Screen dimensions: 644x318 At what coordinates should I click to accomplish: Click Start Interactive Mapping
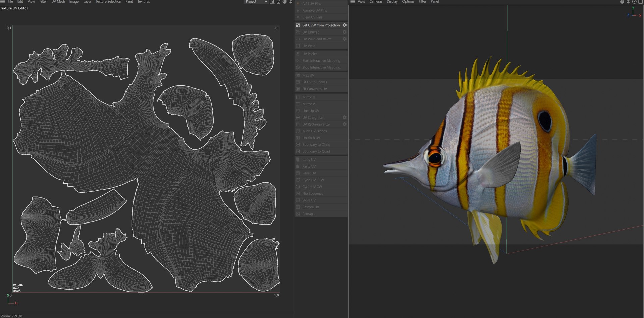(x=321, y=61)
